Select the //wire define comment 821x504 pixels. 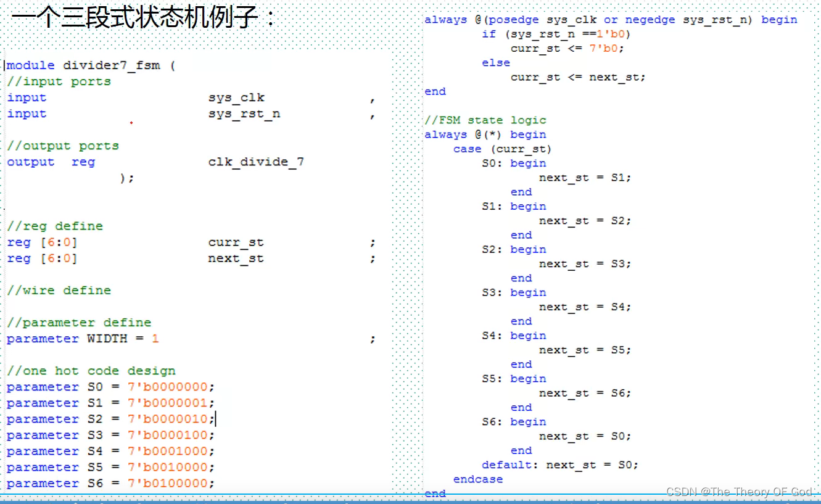[x=59, y=290]
